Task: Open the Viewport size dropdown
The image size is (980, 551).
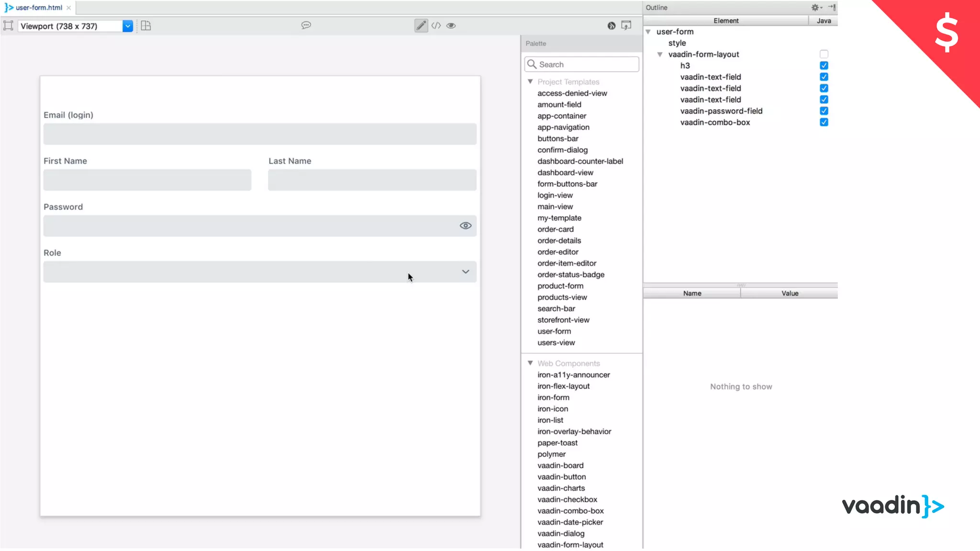Action: [x=127, y=26]
